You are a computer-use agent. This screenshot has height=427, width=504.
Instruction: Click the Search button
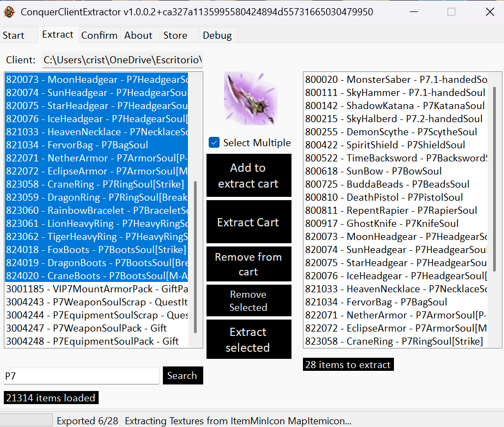183,376
